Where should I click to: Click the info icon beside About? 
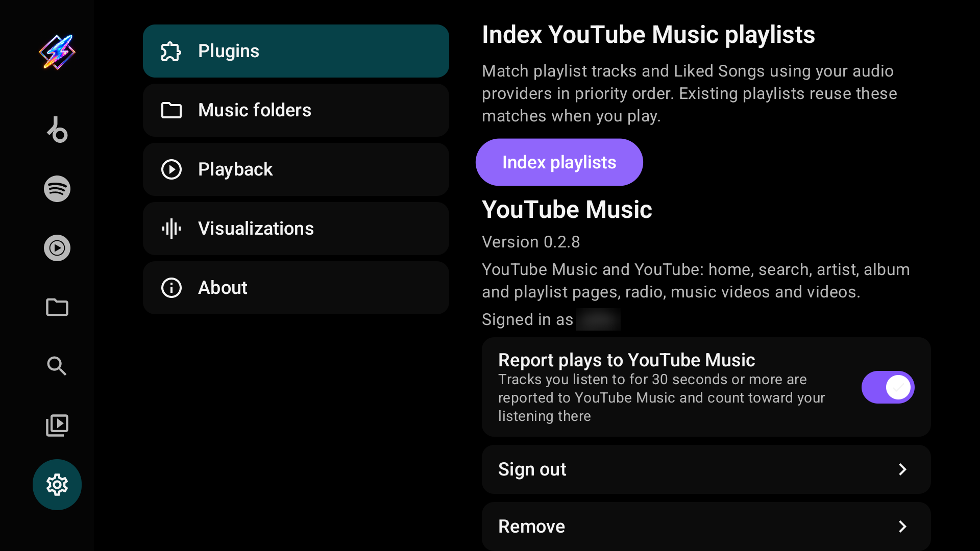point(171,288)
